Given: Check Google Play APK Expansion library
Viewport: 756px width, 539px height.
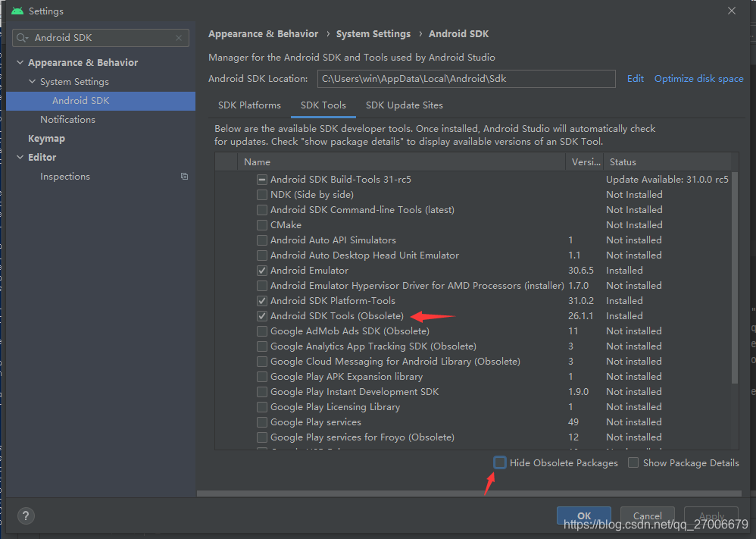Looking at the screenshot, I should pos(262,376).
